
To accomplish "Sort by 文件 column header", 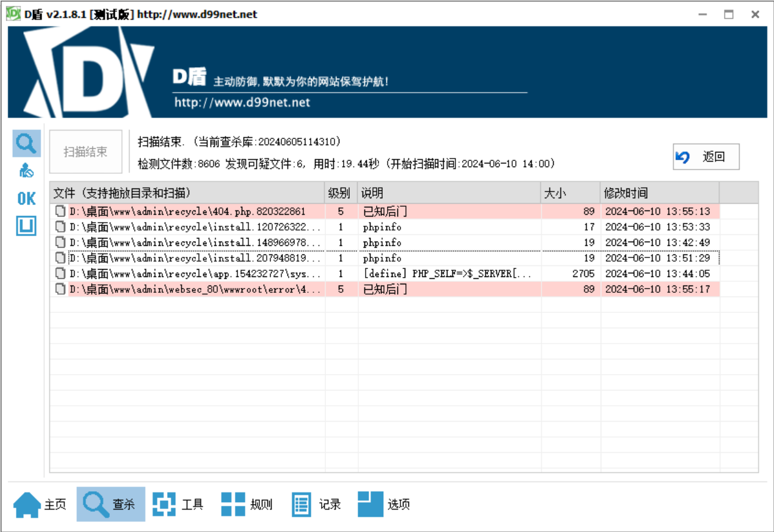I will (187, 193).
